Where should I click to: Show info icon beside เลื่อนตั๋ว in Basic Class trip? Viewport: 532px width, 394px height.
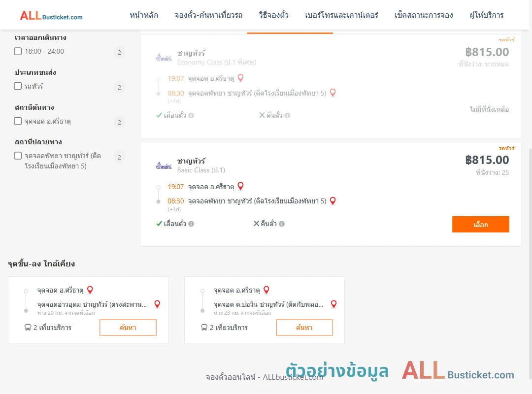coord(191,224)
